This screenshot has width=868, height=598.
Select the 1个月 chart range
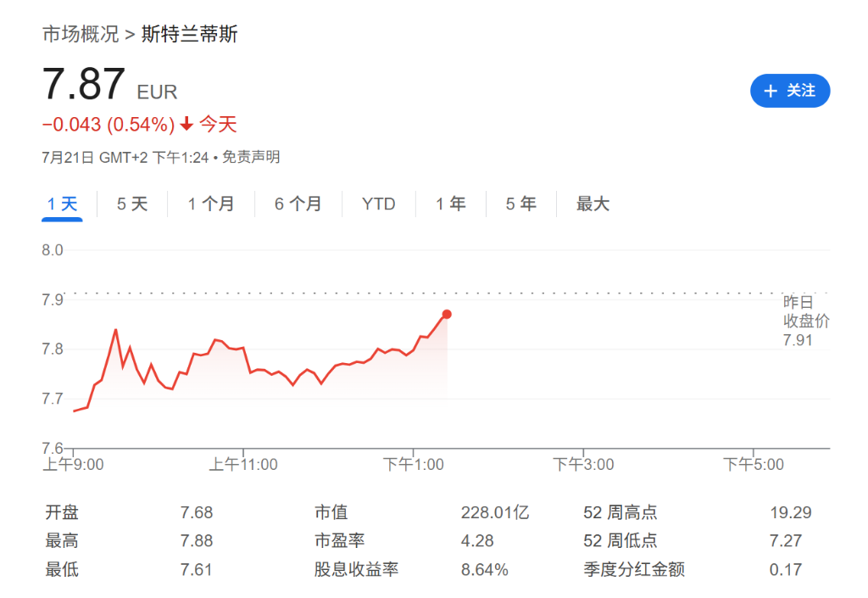coord(211,204)
